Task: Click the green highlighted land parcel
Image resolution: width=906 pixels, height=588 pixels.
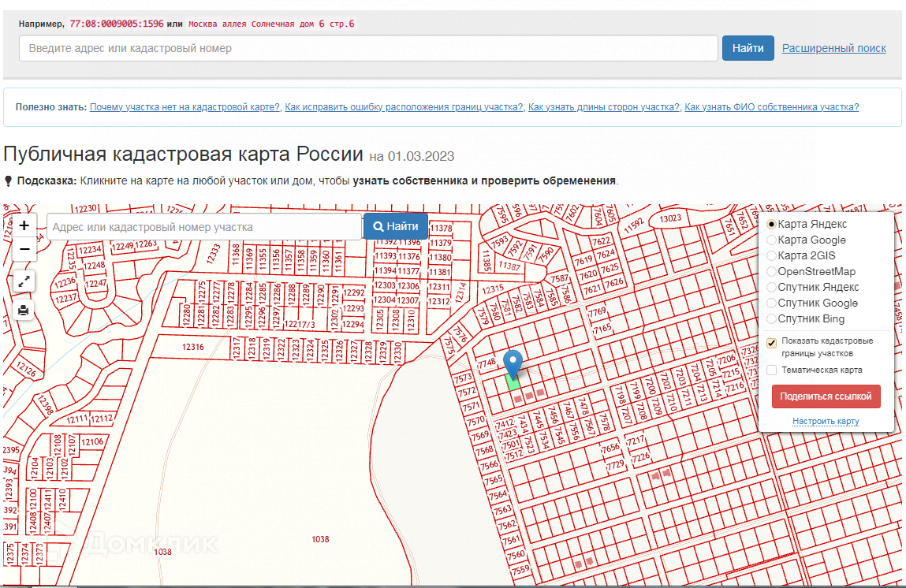Action: (x=513, y=383)
